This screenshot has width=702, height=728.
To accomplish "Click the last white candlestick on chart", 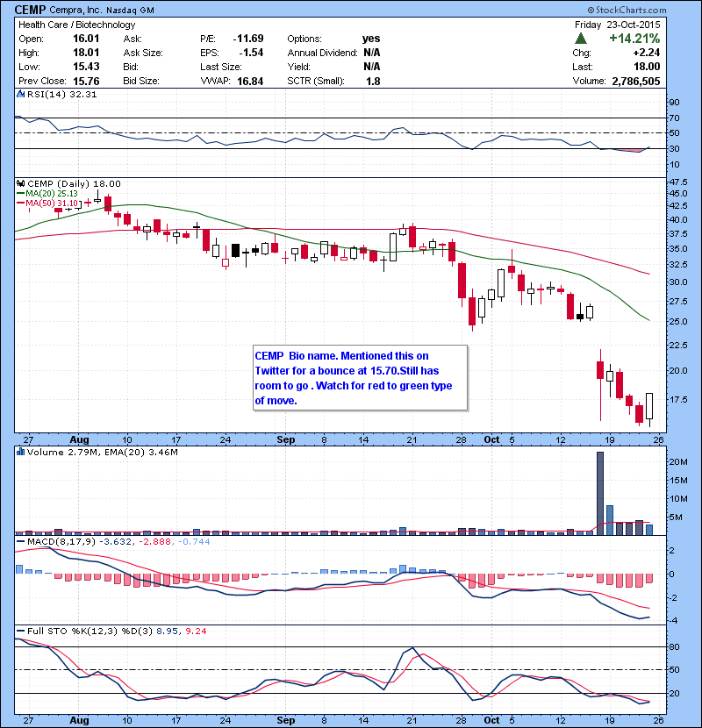I will point(649,406).
